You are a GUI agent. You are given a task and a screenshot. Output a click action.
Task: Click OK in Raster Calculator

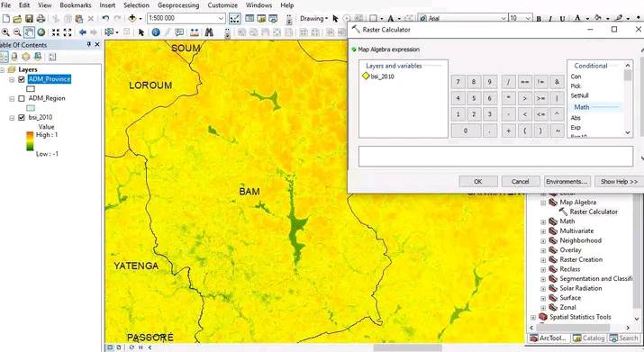[x=478, y=182]
